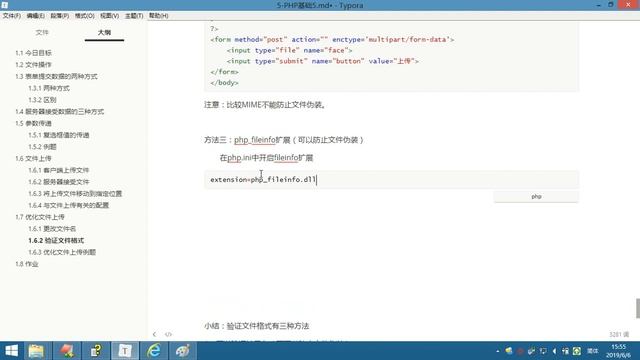Go to 1.3.2 区别 in outline
The width and height of the screenshot is (640, 360).
coord(42,100)
